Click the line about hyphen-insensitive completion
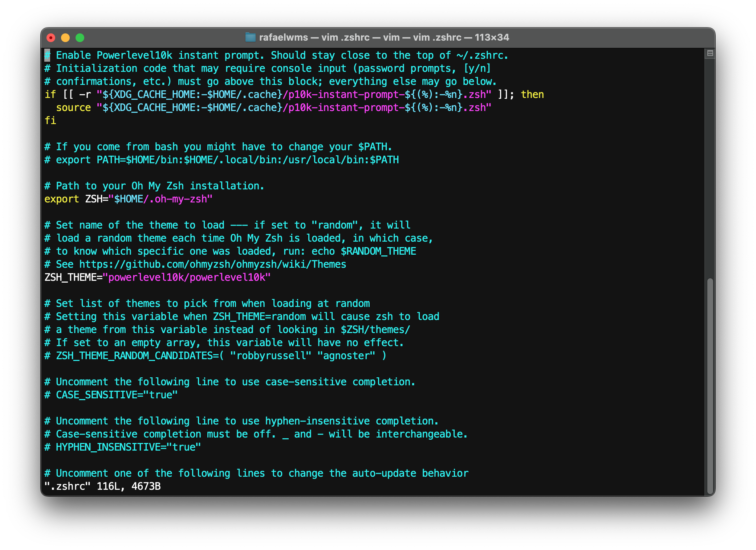Image resolution: width=756 pixels, height=550 pixels. point(241,421)
